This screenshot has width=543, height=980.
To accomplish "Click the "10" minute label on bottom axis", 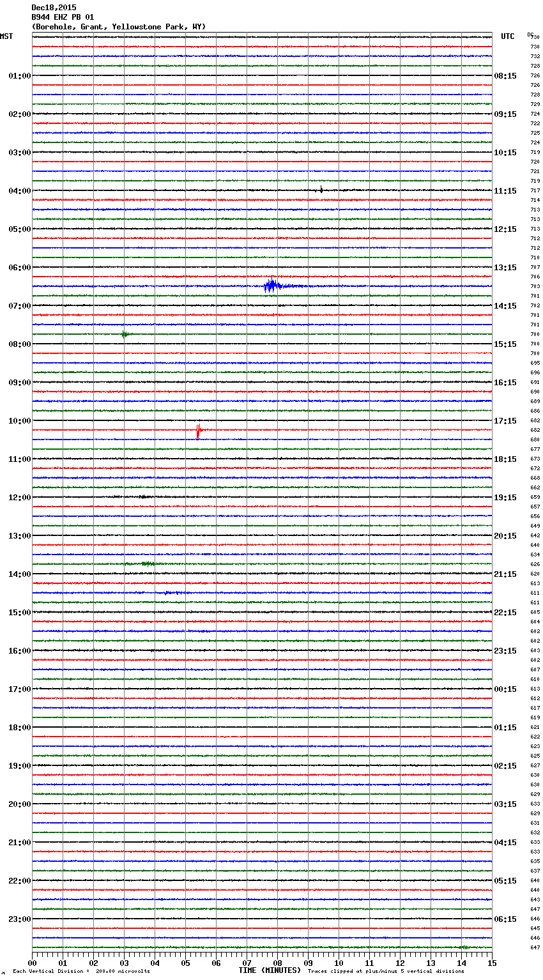I will pos(339,963).
